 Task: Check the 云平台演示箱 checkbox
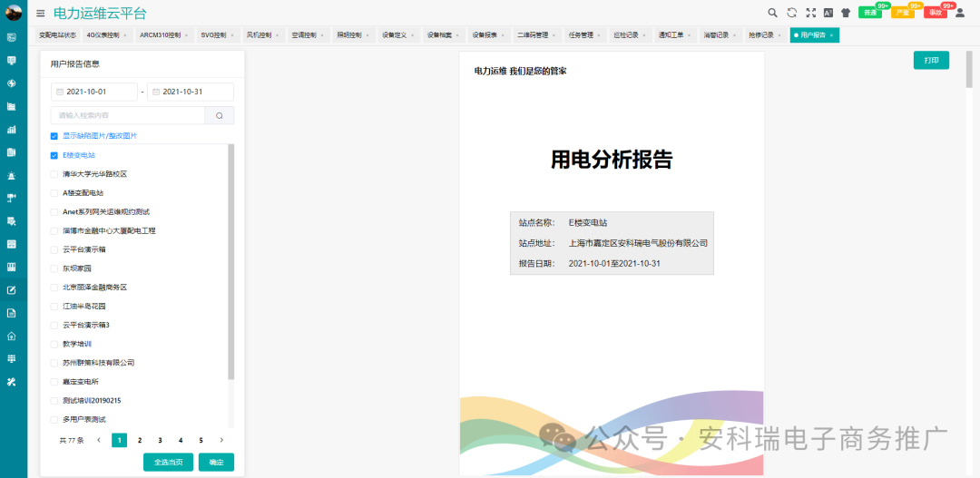(x=54, y=249)
